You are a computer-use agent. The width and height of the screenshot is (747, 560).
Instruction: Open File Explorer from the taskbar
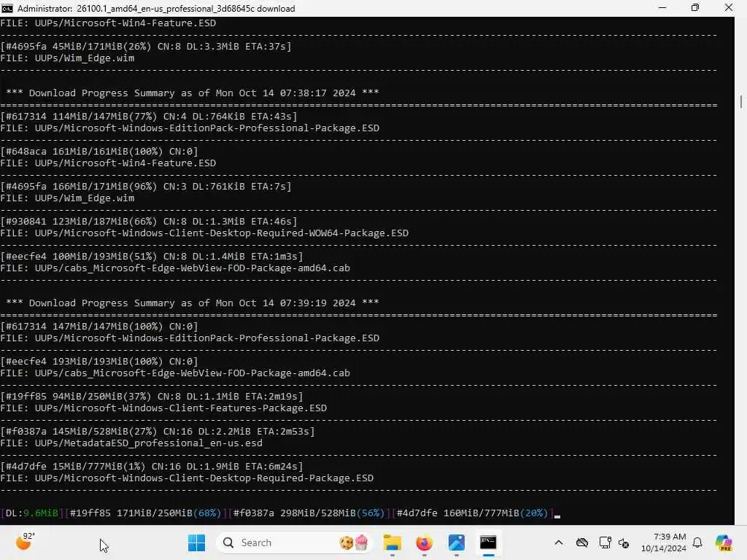pyautogui.click(x=392, y=542)
